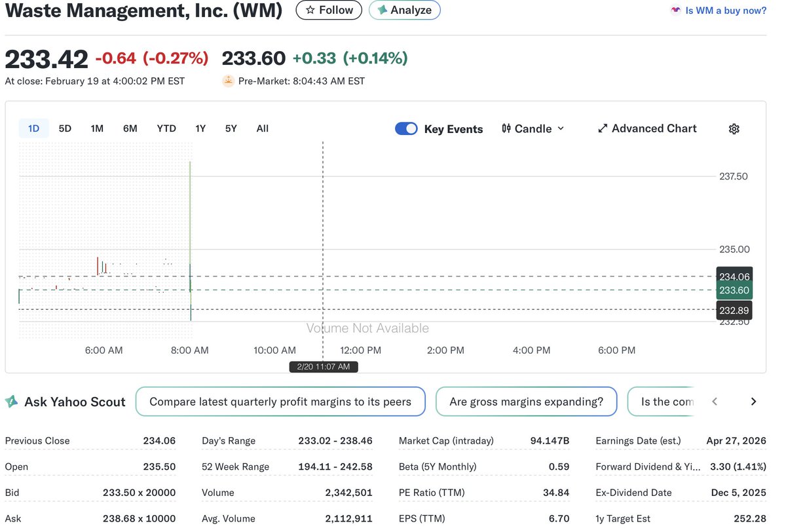786x532 pixels.
Task: Click the 2/20 11:07 AM crosshair time label
Action: 324,367
